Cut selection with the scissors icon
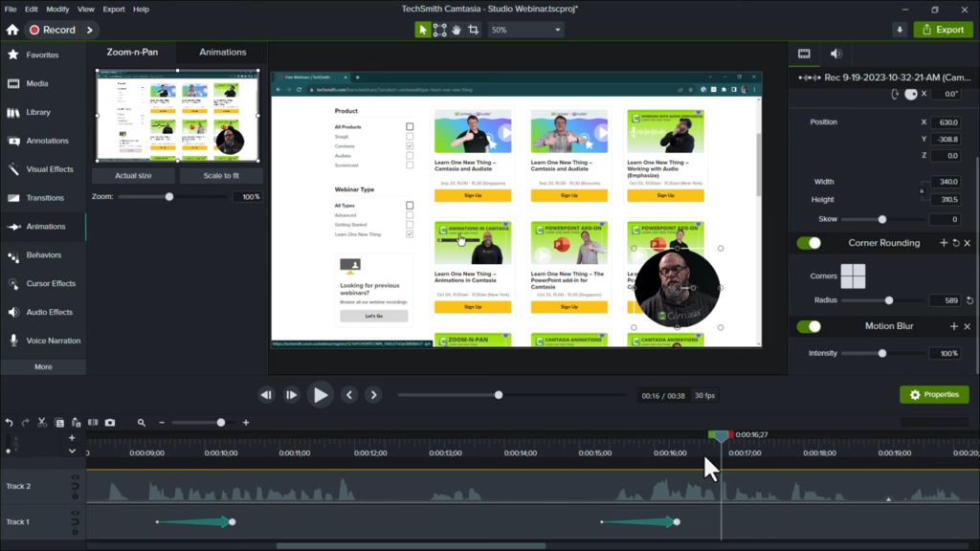The width and height of the screenshot is (980, 551). coord(42,423)
